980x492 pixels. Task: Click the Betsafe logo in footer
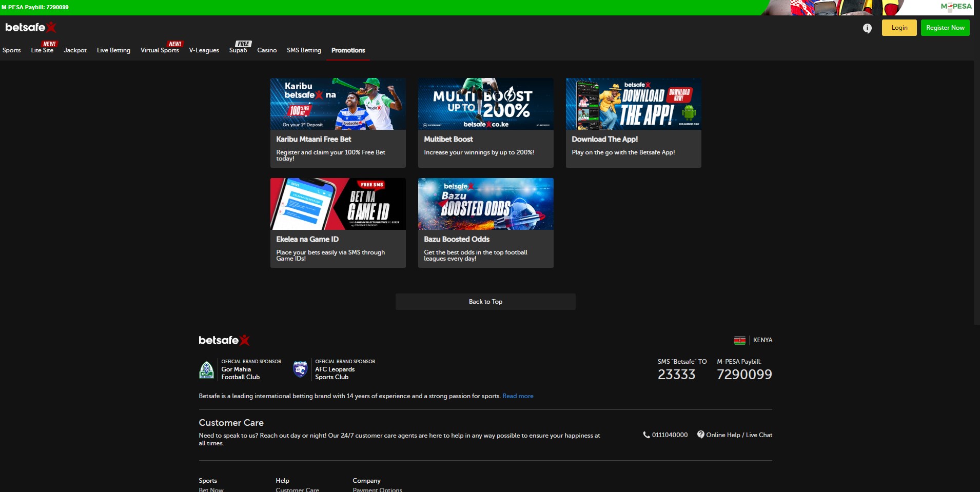point(224,340)
